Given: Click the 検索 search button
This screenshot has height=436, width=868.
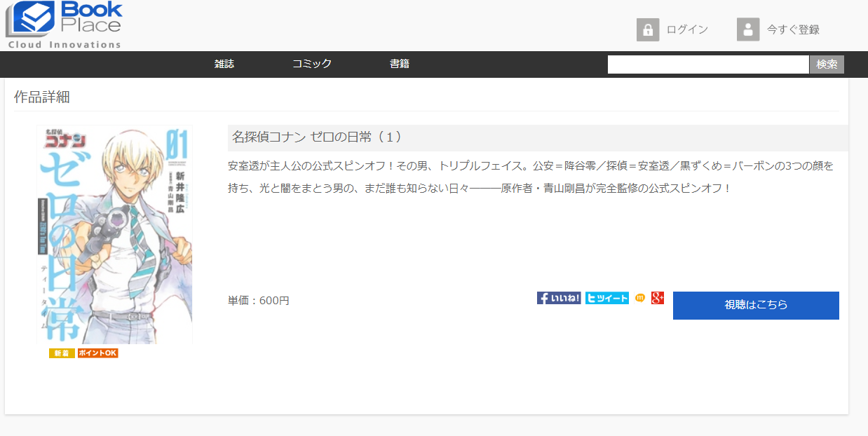Looking at the screenshot, I should [827, 64].
